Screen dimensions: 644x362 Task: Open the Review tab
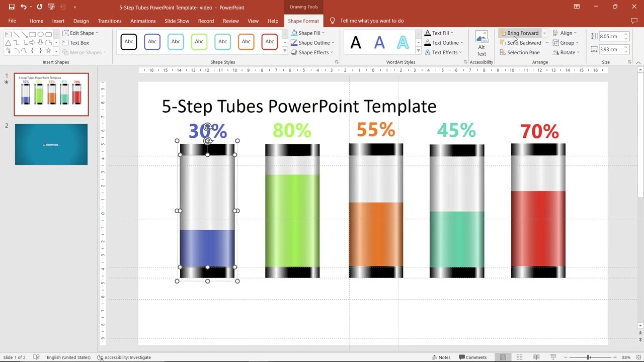(x=231, y=21)
